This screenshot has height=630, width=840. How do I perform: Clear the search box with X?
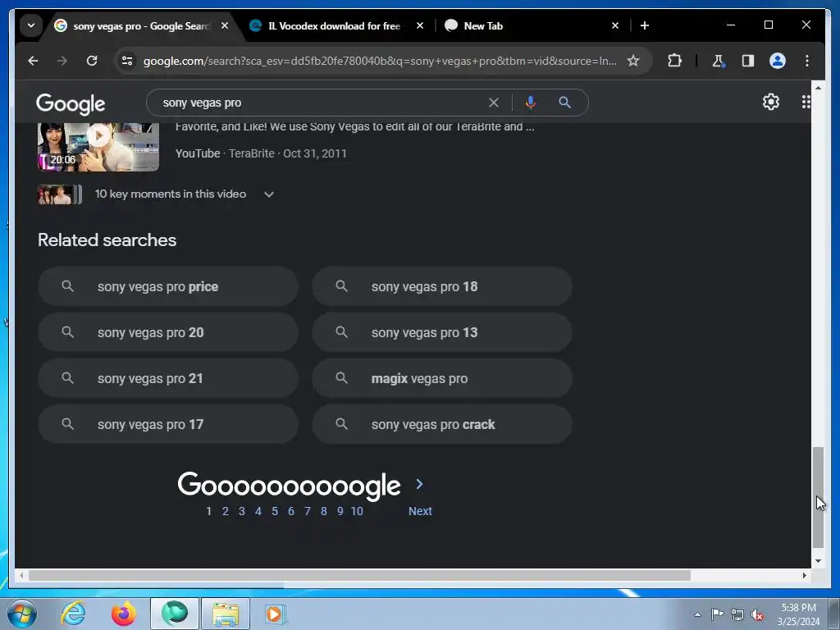coord(493,103)
